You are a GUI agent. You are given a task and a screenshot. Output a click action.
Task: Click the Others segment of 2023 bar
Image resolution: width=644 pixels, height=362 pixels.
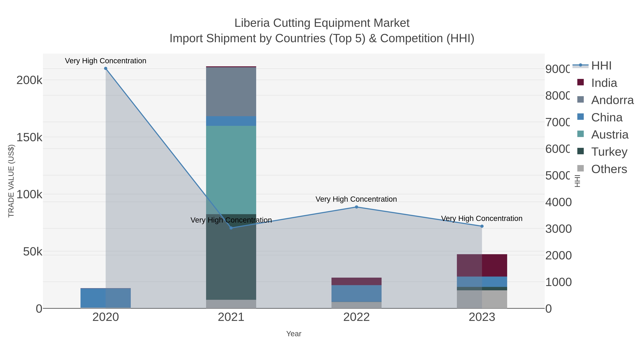pos(482,299)
